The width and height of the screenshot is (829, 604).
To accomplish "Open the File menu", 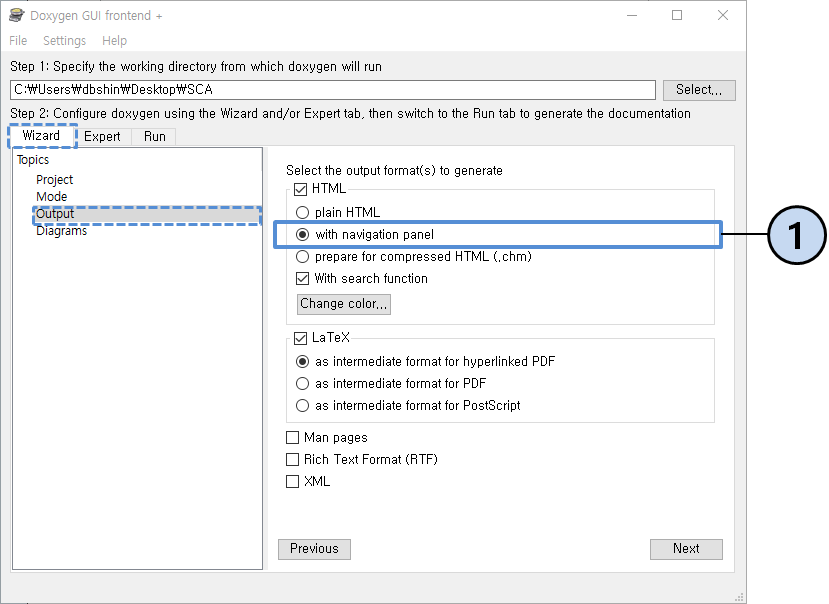I will tap(18, 41).
